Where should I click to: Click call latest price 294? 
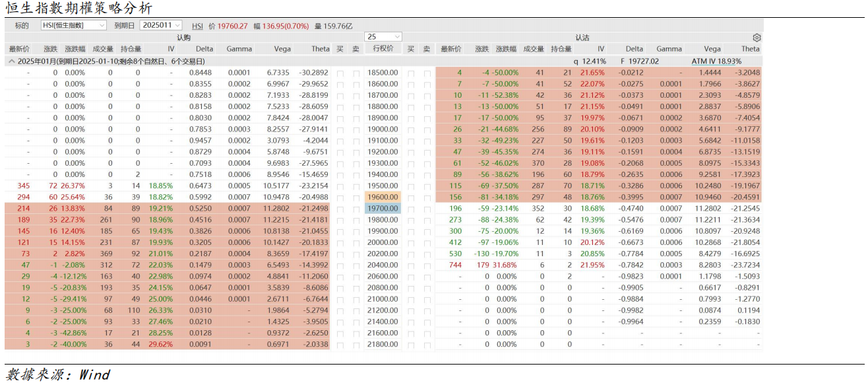[24, 197]
